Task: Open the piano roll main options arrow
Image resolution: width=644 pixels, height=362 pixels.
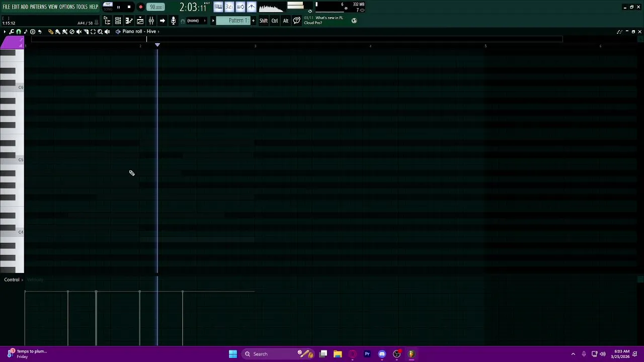Action: coord(5,32)
